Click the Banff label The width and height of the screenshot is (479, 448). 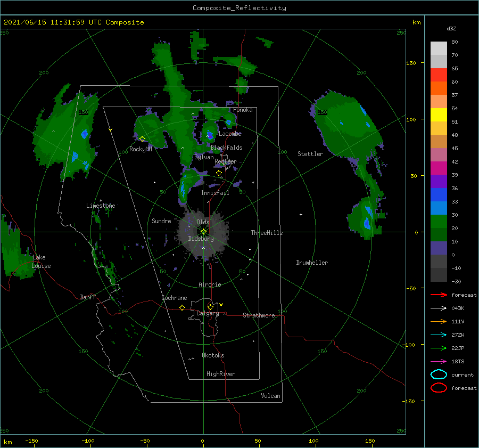point(88,297)
